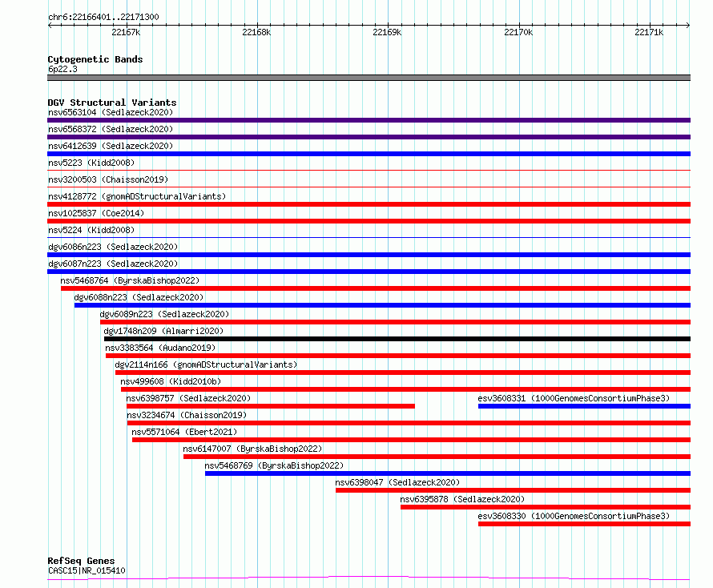Open variant nsv5571064 (Ebert2021) label
Viewport: 713px width, 588px height.
(184, 432)
